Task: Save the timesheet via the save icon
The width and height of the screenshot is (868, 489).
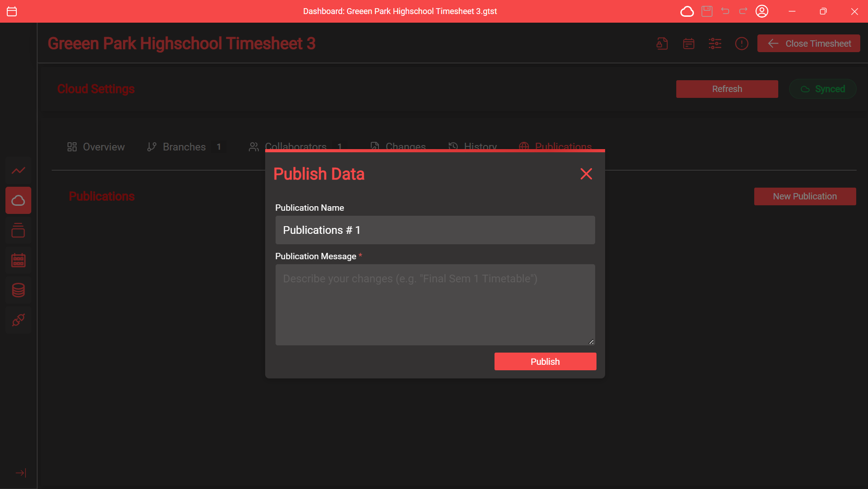Action: click(707, 11)
